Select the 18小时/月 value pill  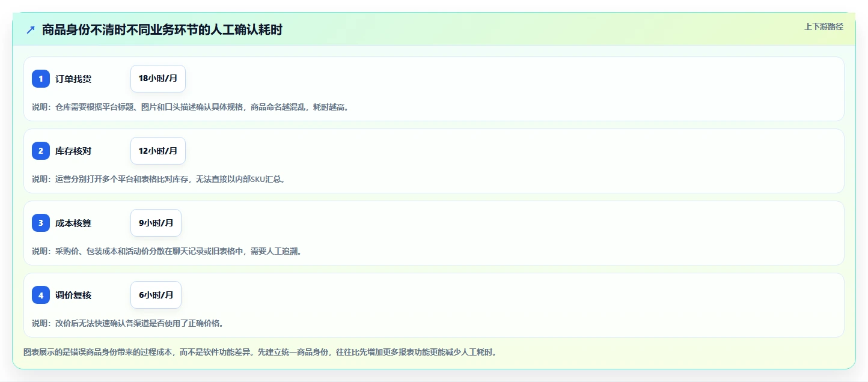pos(158,79)
